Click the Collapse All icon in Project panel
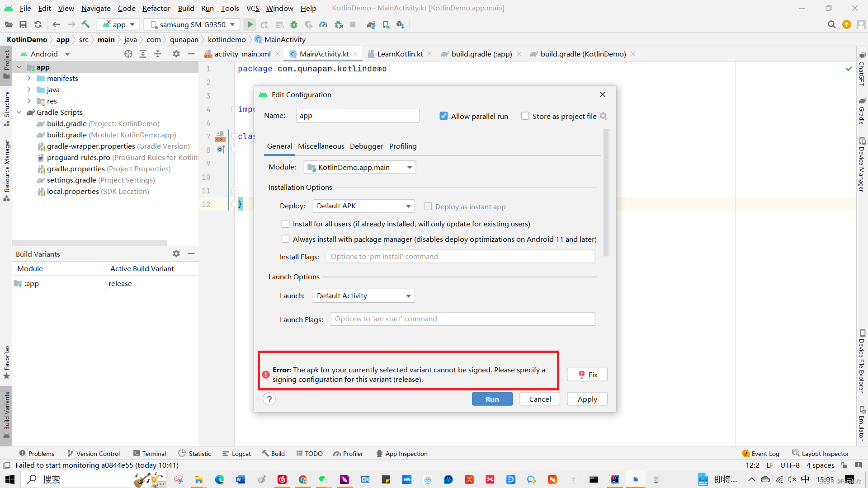 tap(158, 54)
